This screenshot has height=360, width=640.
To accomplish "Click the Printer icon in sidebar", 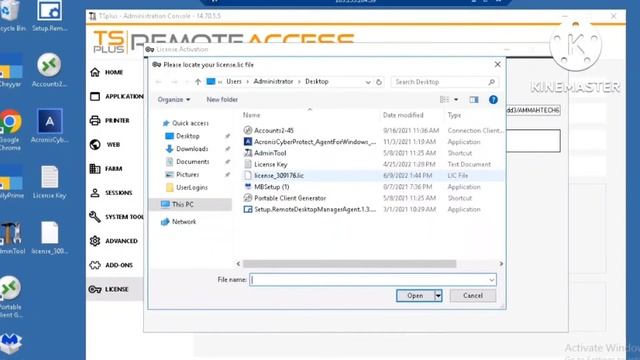I will click(95, 120).
